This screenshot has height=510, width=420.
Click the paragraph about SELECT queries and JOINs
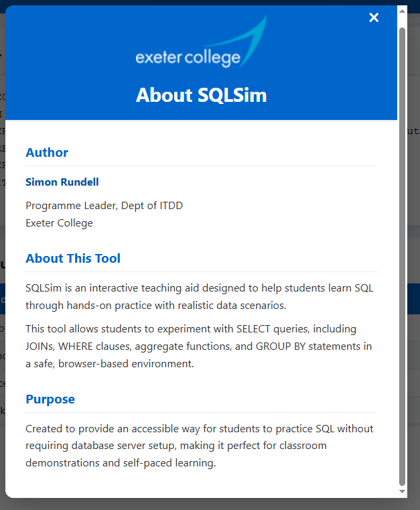[199, 346]
